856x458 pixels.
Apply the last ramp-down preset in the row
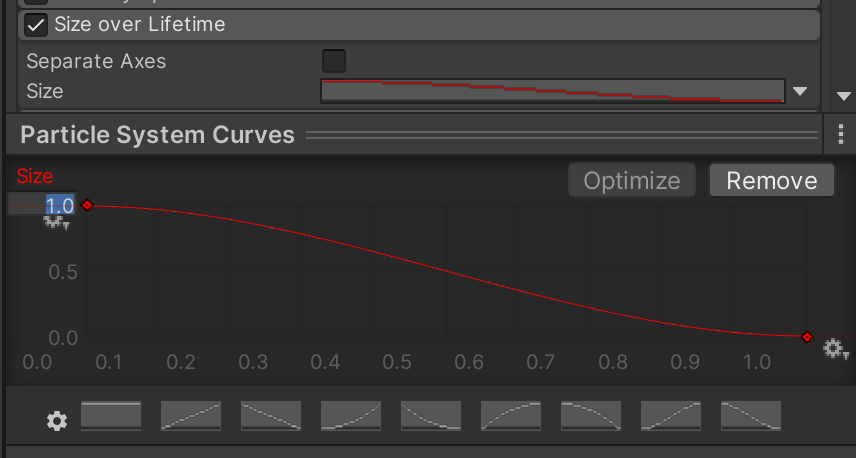(x=751, y=416)
